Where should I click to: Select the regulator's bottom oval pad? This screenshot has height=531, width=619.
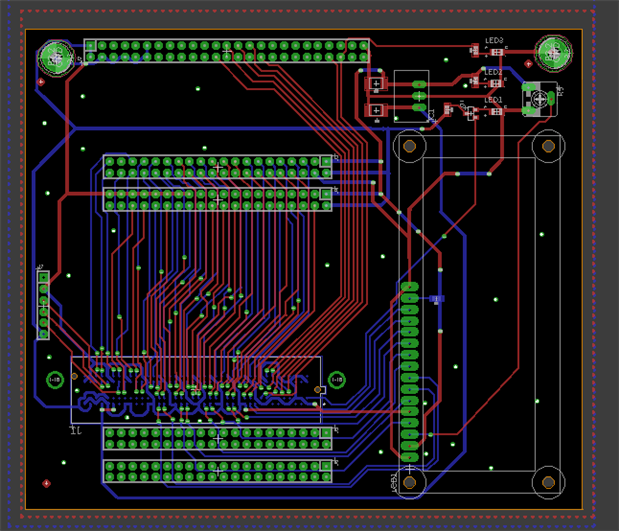(x=419, y=107)
